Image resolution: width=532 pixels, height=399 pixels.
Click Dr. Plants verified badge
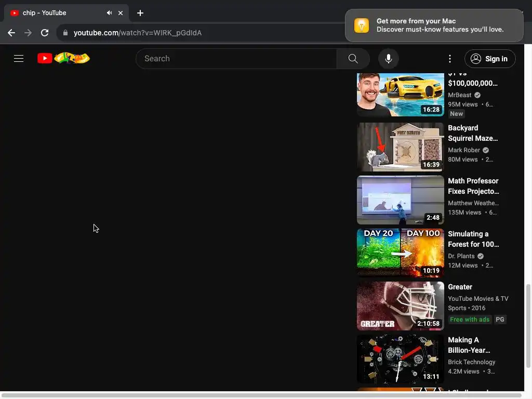click(481, 256)
